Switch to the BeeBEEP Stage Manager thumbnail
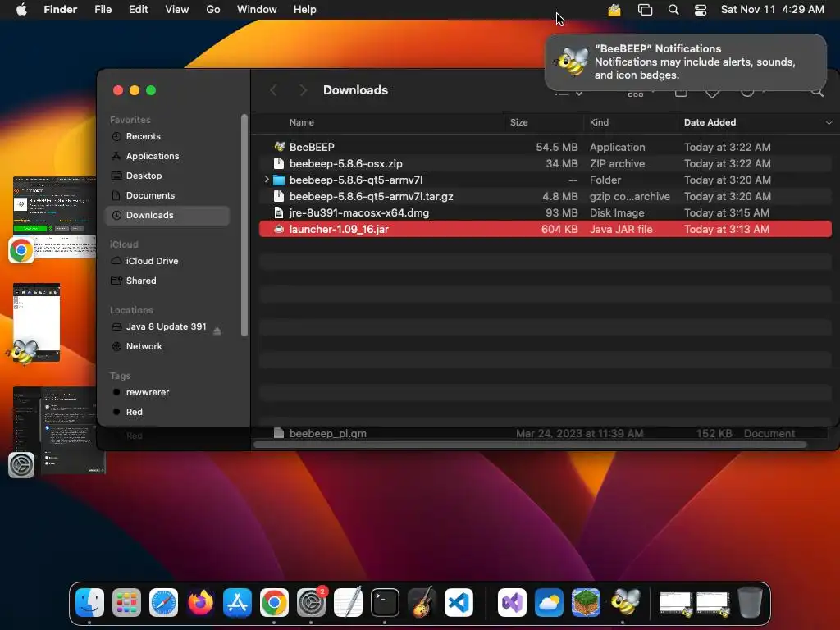840x630 pixels. point(34,323)
